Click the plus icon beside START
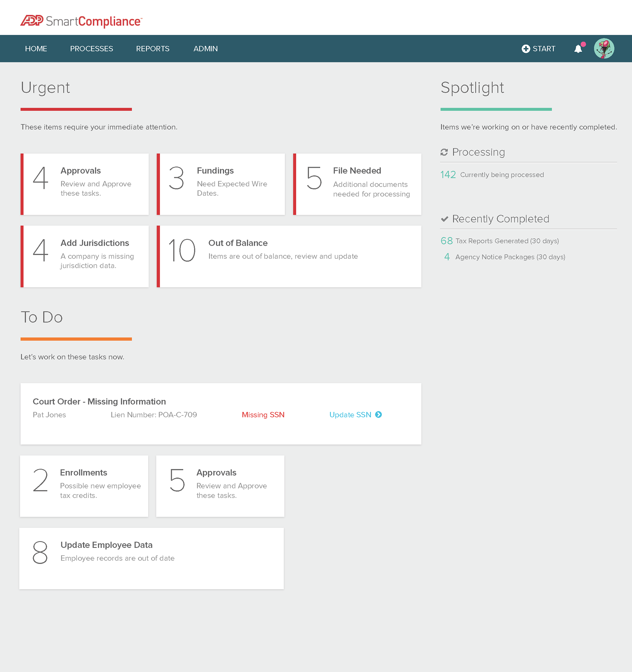 [525, 49]
